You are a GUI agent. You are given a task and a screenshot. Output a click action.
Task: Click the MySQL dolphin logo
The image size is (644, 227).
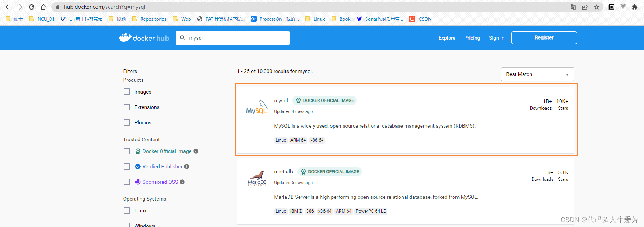[257, 107]
